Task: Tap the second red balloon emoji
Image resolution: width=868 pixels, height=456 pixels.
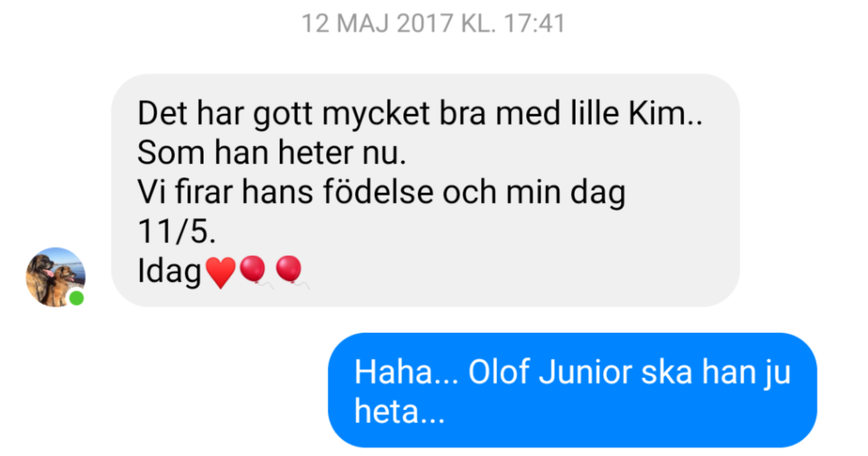Action: 290,271
